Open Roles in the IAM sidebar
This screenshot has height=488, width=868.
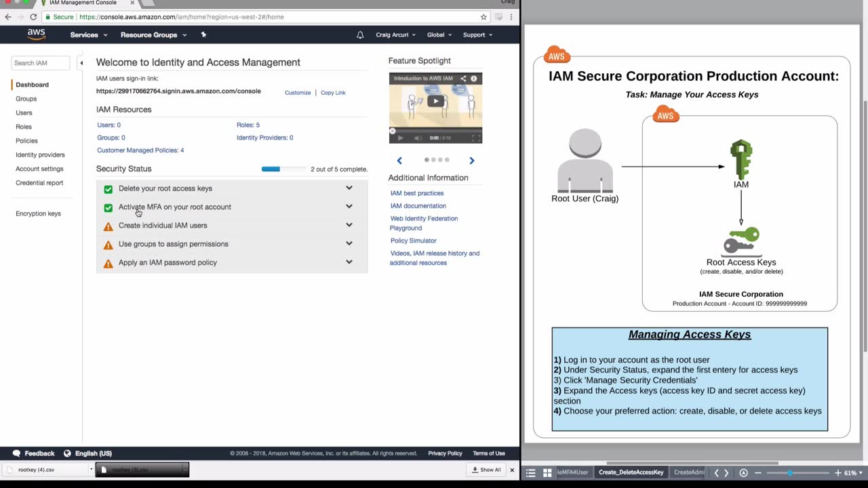[24, 127]
